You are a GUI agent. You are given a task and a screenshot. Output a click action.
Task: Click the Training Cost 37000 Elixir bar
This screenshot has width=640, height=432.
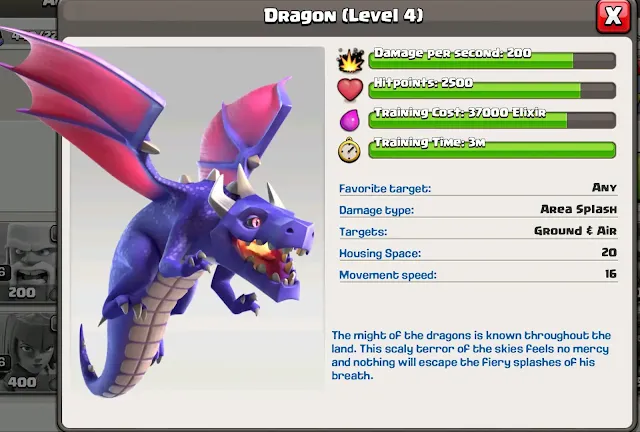click(x=492, y=120)
